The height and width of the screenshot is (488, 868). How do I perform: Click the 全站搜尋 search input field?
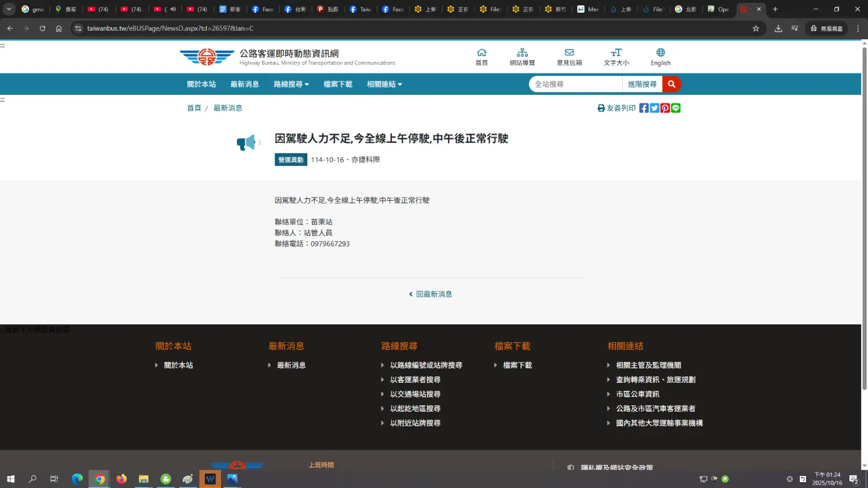click(x=575, y=84)
